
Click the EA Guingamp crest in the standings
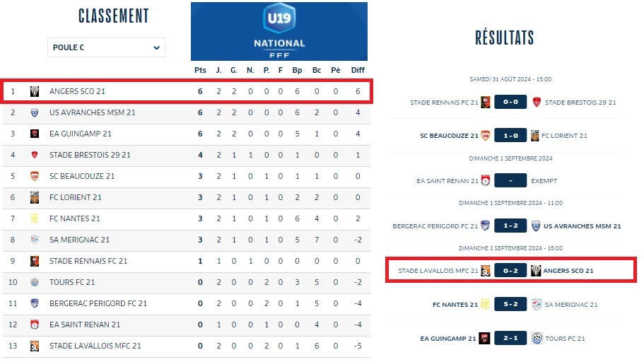pos(34,134)
